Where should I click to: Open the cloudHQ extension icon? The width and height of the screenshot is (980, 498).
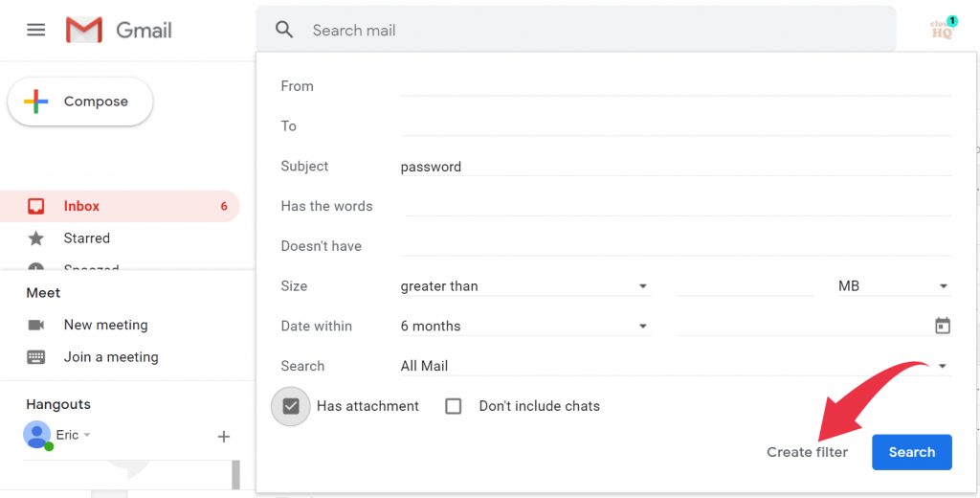point(943,29)
